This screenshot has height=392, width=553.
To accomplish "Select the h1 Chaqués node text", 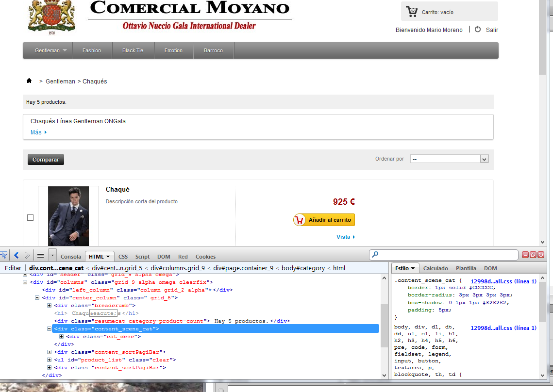I will (96, 313).
